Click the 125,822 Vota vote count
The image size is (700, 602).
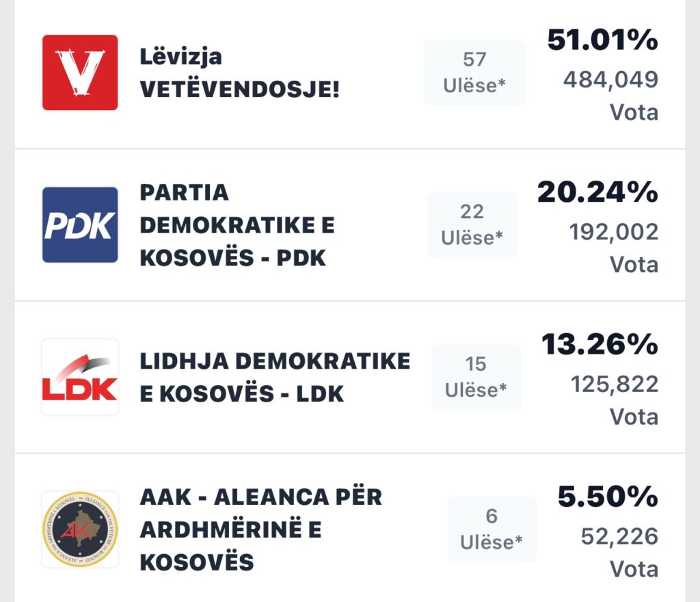tap(615, 400)
